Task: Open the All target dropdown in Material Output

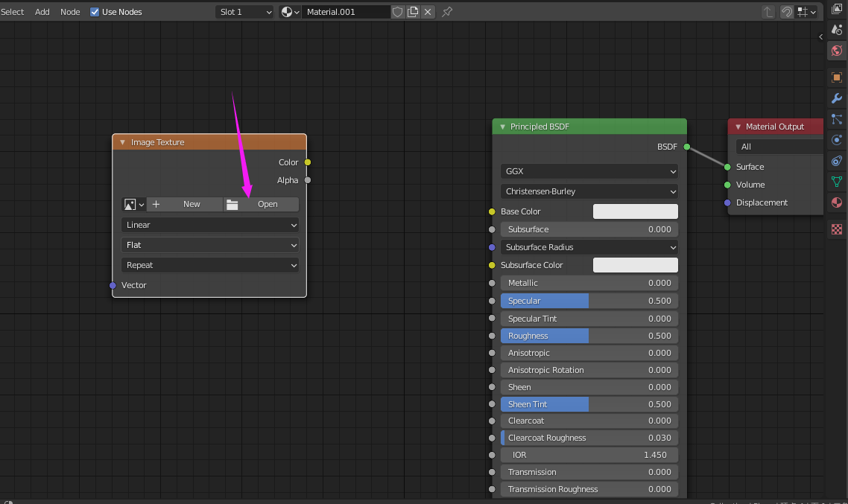Action: (779, 147)
